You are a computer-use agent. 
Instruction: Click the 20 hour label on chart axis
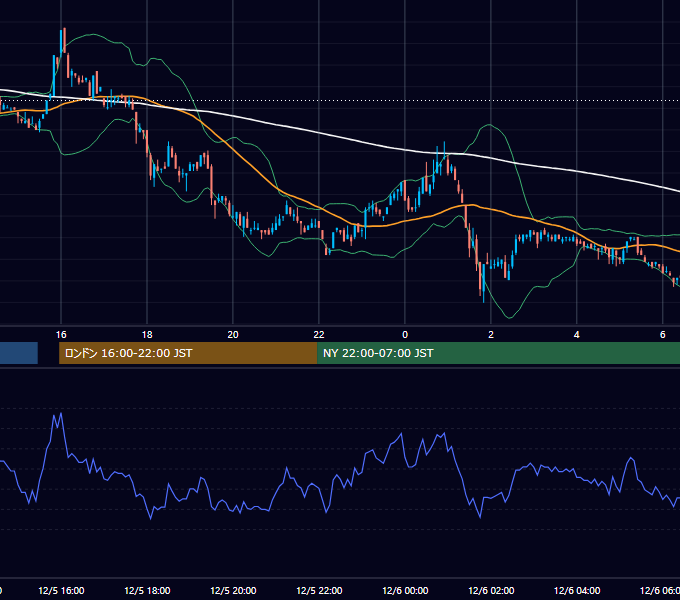(x=233, y=335)
